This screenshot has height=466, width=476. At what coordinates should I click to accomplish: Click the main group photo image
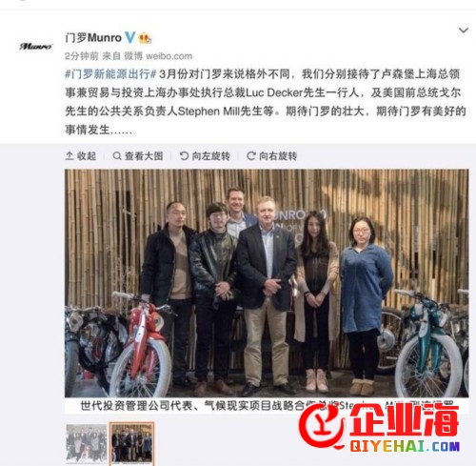[267, 283]
